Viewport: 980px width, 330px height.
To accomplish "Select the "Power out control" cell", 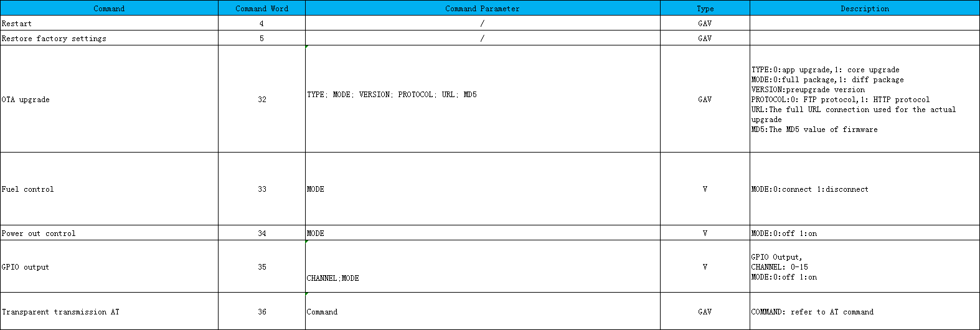I will (x=109, y=233).
